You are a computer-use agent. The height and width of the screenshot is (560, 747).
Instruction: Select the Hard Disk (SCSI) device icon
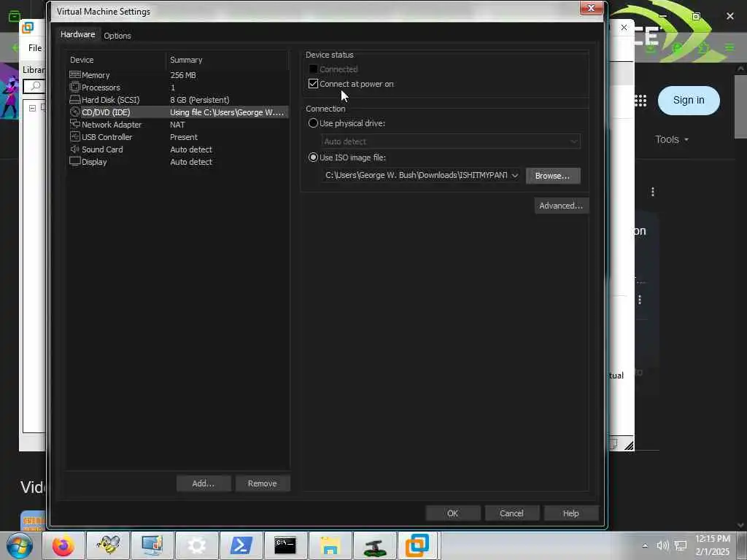point(75,99)
